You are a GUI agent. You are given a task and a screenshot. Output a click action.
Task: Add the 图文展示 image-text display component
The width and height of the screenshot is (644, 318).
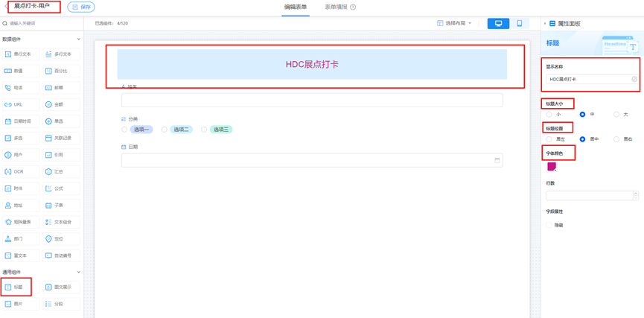click(x=62, y=287)
